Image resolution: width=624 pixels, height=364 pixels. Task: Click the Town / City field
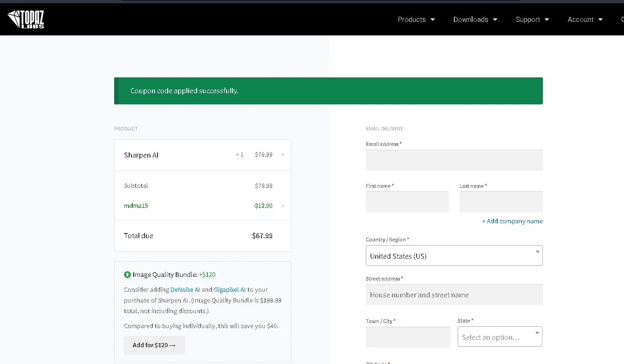point(408,337)
